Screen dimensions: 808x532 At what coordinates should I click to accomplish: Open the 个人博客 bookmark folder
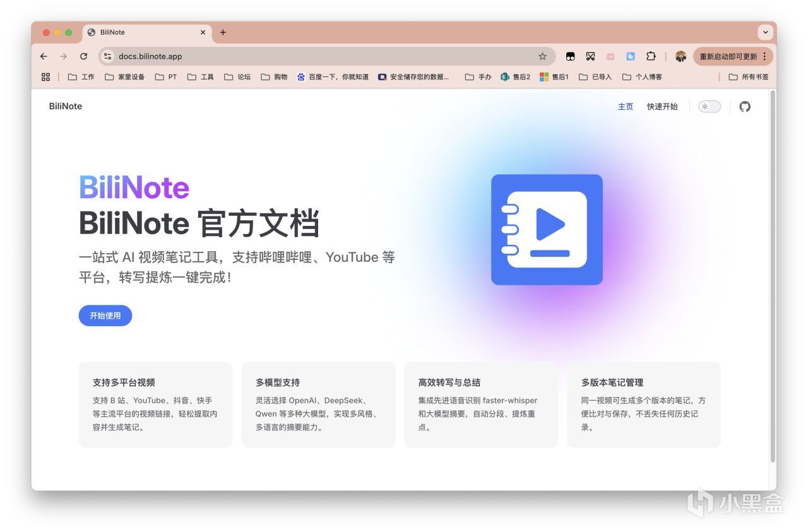coord(642,77)
